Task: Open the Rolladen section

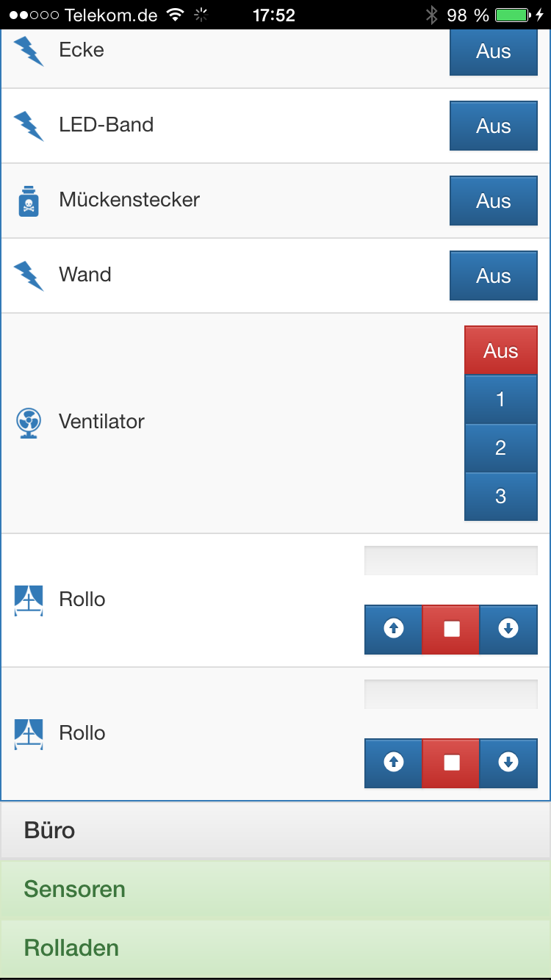Action: click(x=275, y=948)
